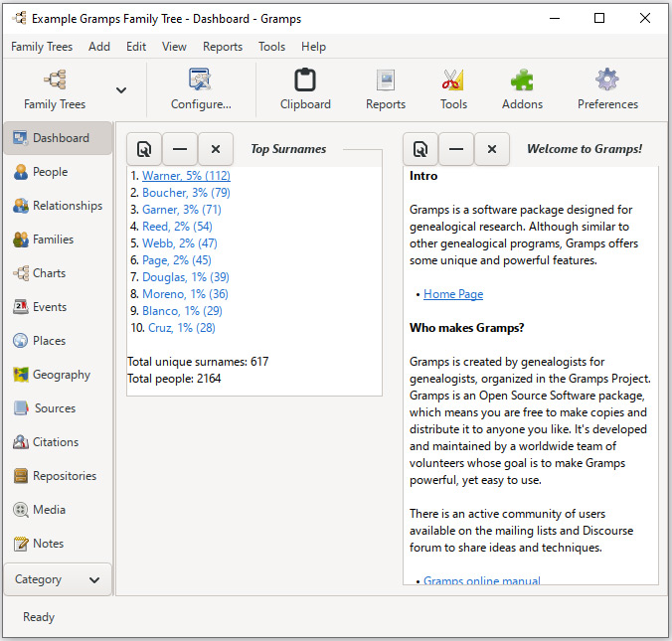Click the Page, 2% (45) surname link
Image resolution: width=672 pixels, height=641 pixels.
(177, 260)
